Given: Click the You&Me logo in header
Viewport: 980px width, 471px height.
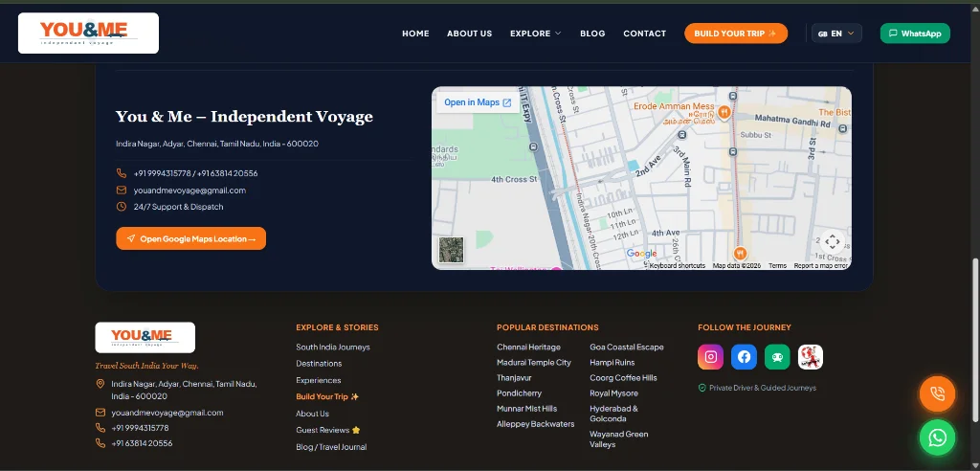Looking at the screenshot, I should pyautogui.click(x=88, y=34).
